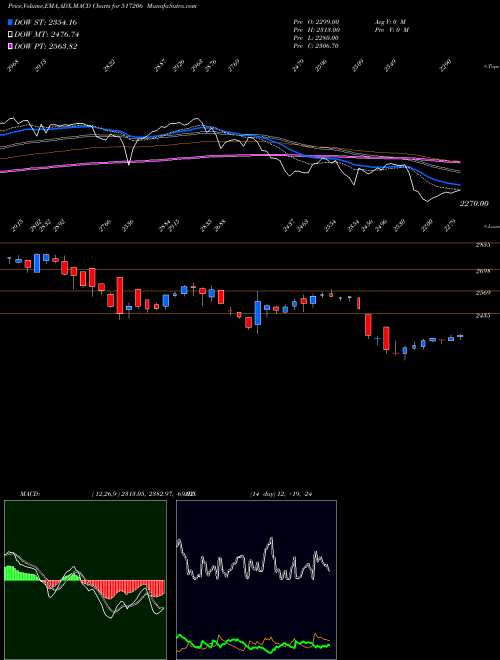Select the 'DOW MT: 2476.74' legend text
The image size is (500, 660).
tap(47, 35)
